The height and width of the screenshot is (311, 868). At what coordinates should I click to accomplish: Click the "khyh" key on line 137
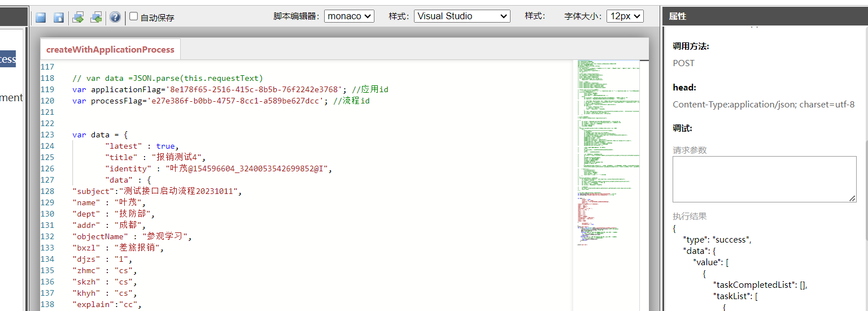86,293
